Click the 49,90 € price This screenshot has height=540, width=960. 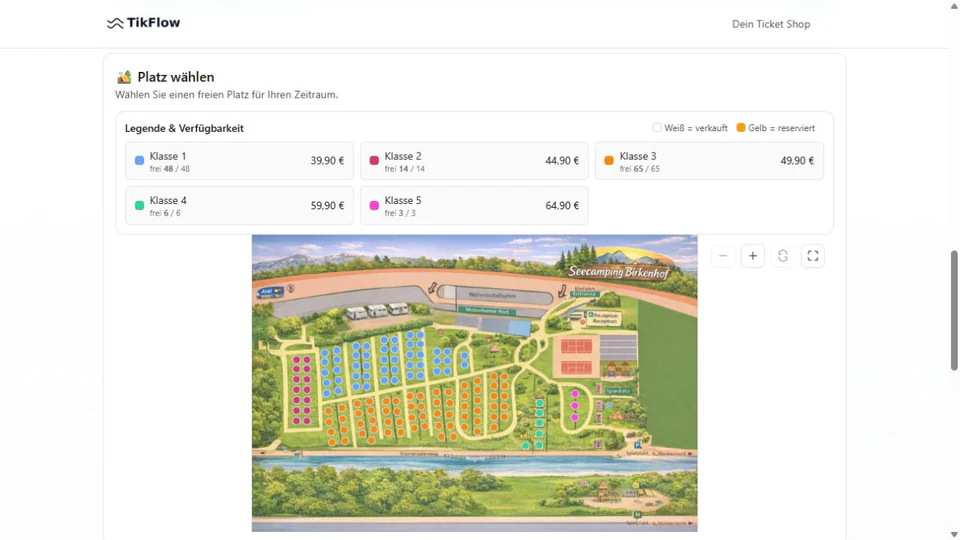[x=797, y=161]
